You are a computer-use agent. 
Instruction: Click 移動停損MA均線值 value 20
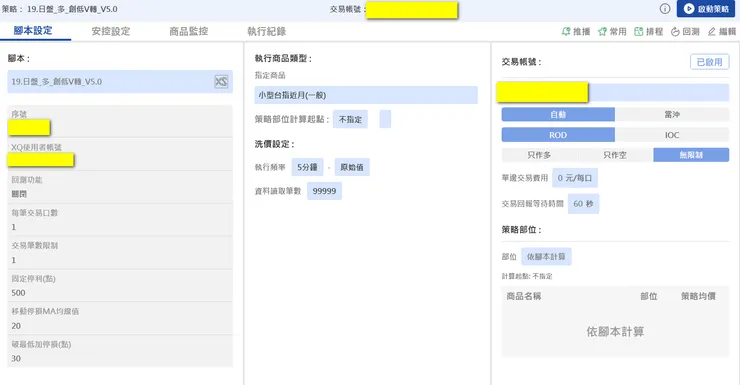16,326
